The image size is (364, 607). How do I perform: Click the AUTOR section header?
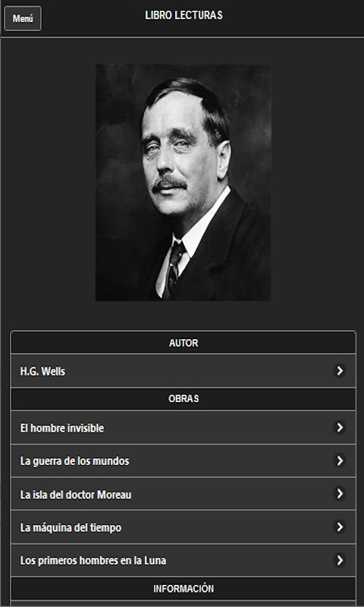click(184, 343)
